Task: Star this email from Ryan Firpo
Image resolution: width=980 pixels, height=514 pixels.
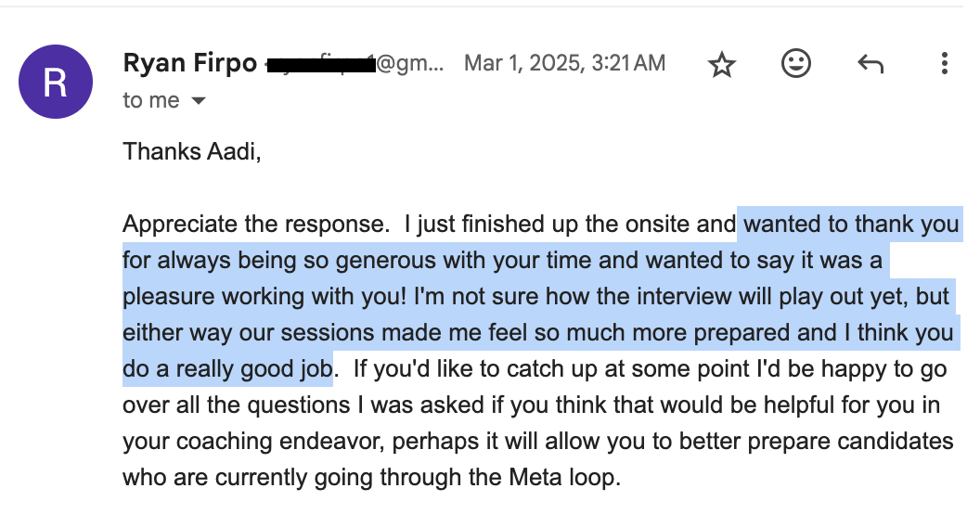Action: click(721, 64)
